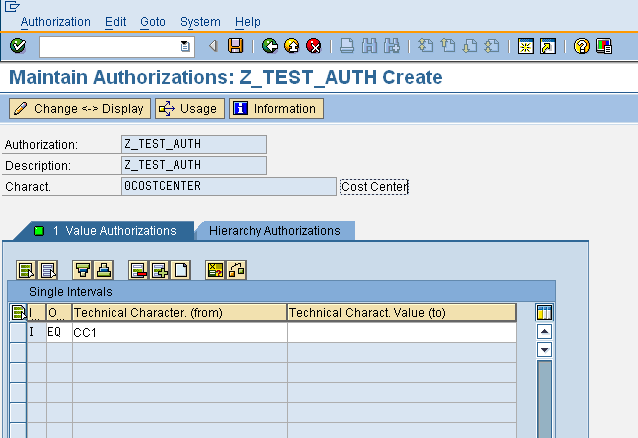Click the Deselect All rows table icon

tap(48, 270)
